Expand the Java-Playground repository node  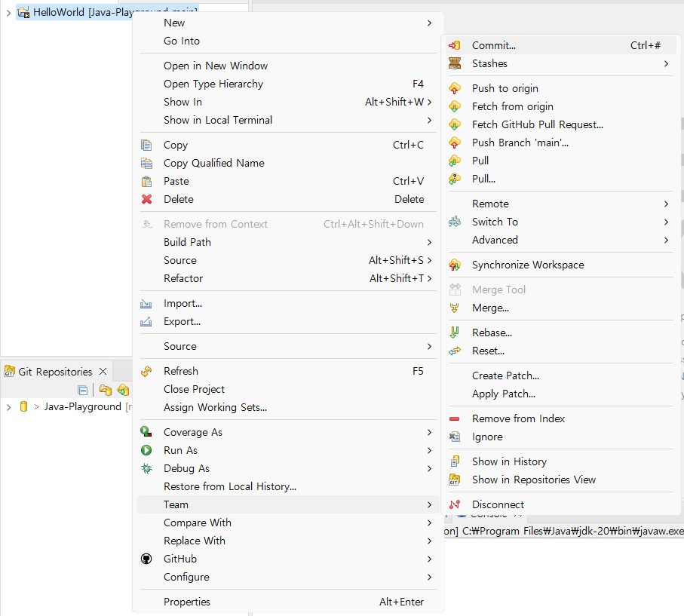pyautogui.click(x=8, y=407)
